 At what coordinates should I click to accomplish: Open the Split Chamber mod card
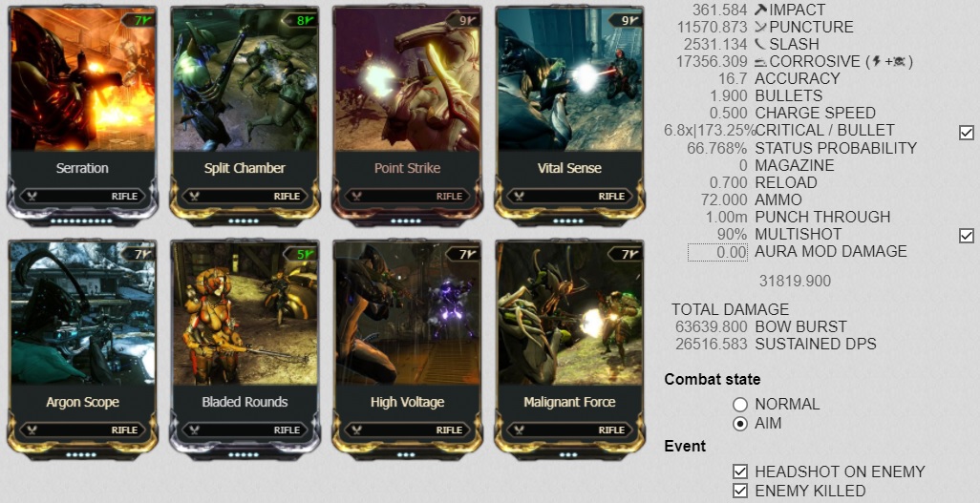245,115
